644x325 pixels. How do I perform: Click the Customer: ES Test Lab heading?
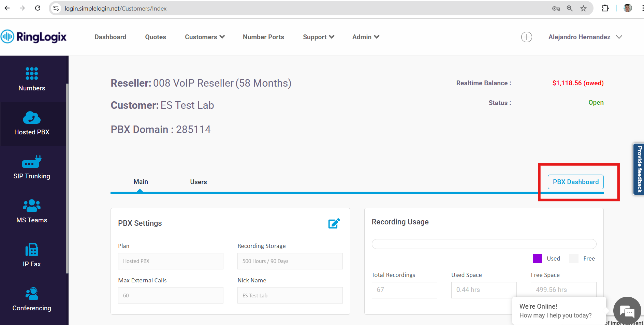162,105
